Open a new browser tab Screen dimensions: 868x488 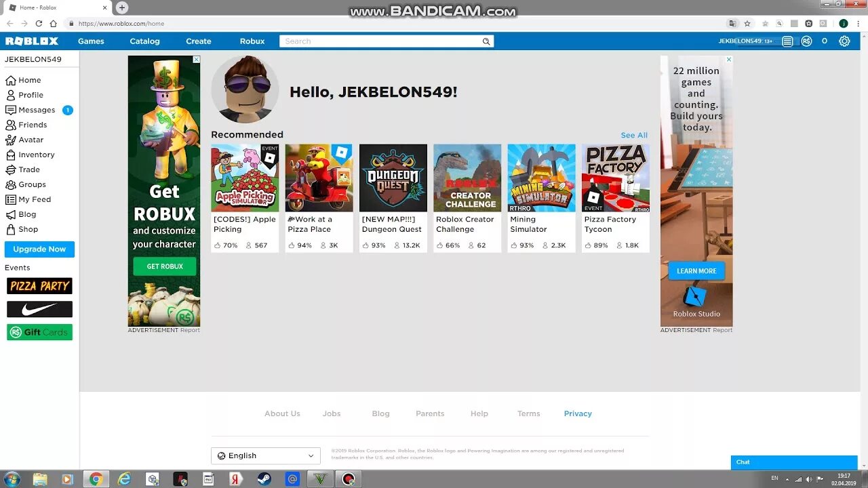[122, 7]
